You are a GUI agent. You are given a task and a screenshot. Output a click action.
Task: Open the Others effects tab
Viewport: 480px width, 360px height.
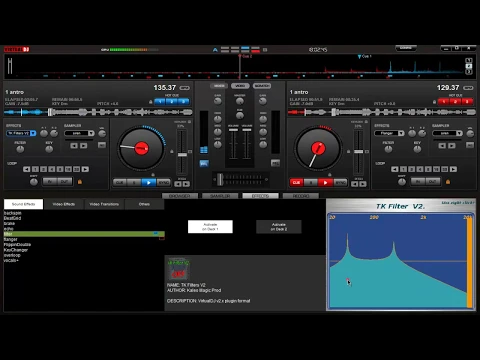click(x=144, y=204)
